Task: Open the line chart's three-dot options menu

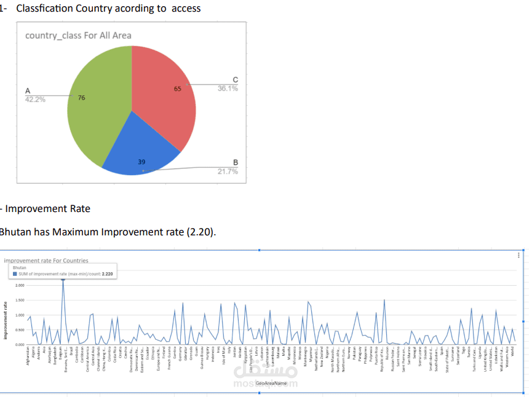Action: pos(518,255)
